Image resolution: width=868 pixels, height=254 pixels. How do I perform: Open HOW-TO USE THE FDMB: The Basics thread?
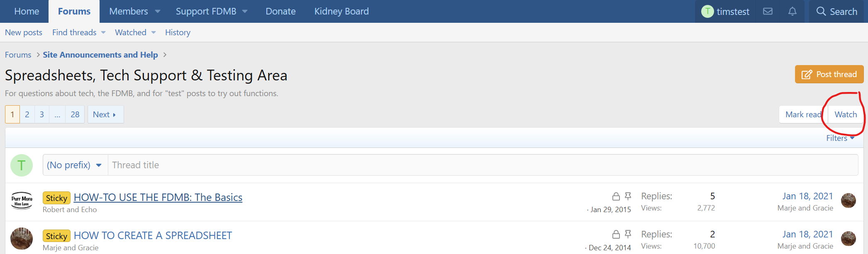coord(158,197)
